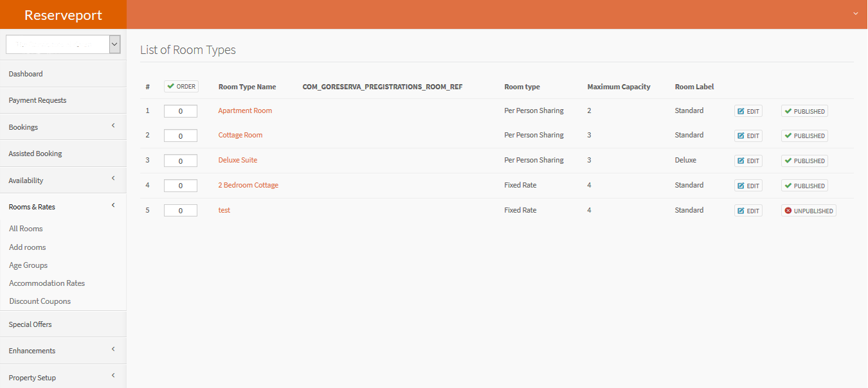The width and height of the screenshot is (868, 388).
Task: Open Age Groups submenu item
Action: coord(28,265)
